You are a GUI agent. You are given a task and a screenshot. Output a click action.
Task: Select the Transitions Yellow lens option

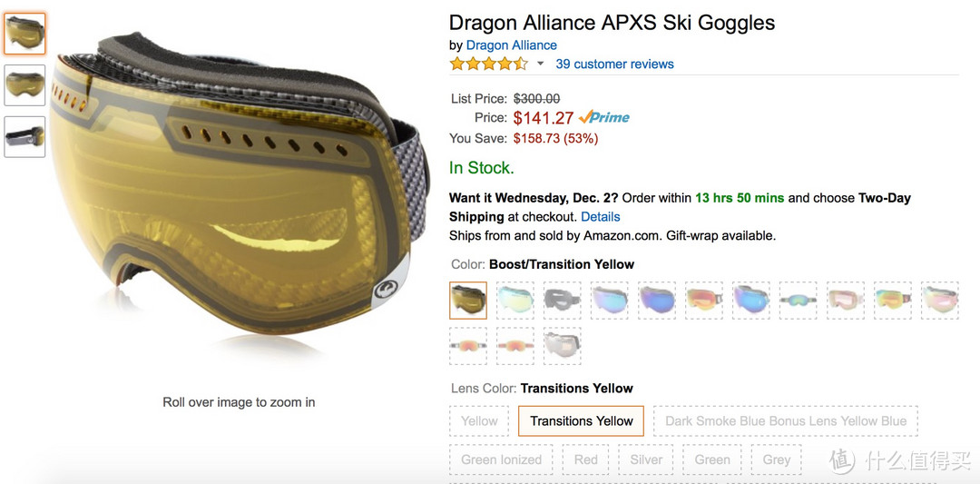[x=582, y=420]
